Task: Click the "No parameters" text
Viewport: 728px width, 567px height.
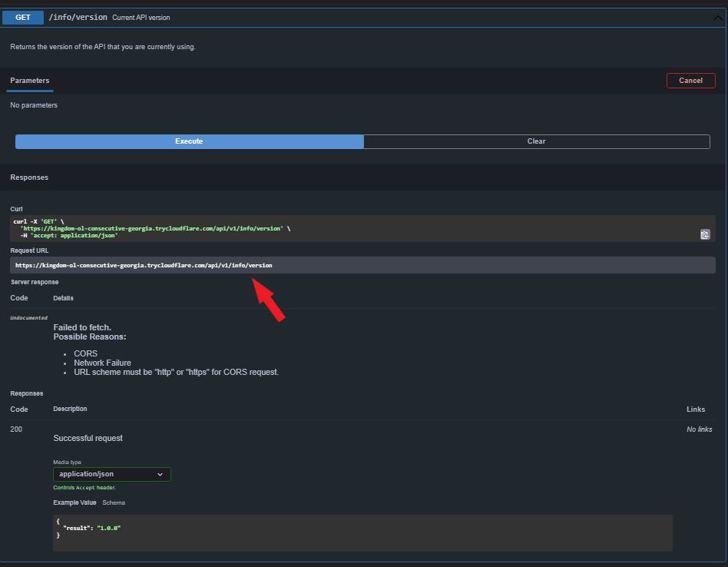Action: click(34, 105)
